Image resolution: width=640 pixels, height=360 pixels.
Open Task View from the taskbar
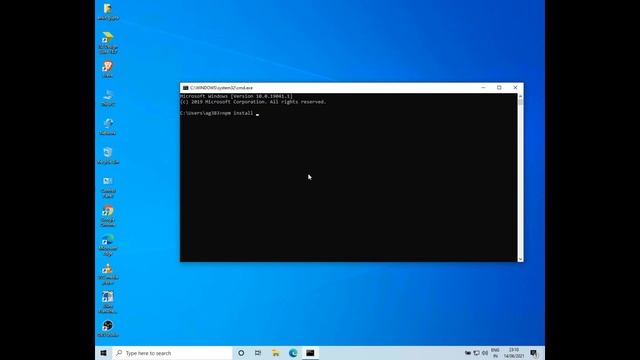[x=258, y=353]
